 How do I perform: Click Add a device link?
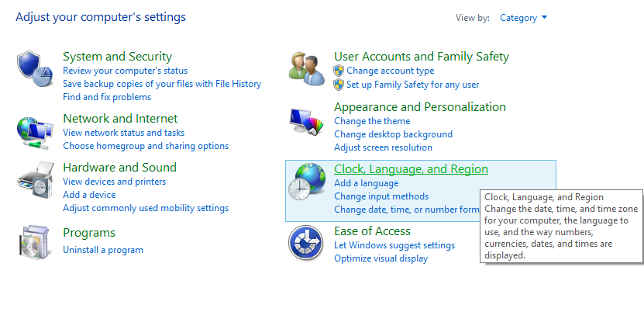(89, 195)
